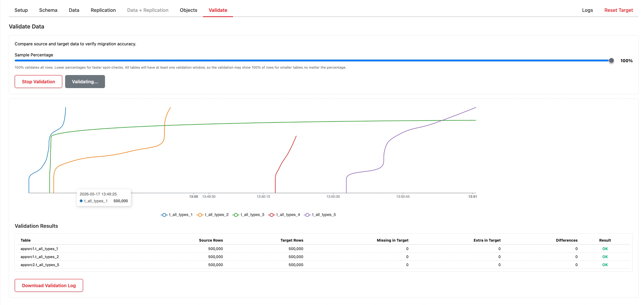644x305 pixels.
Task: Click the Extra in Target header
Action: pos(487,240)
